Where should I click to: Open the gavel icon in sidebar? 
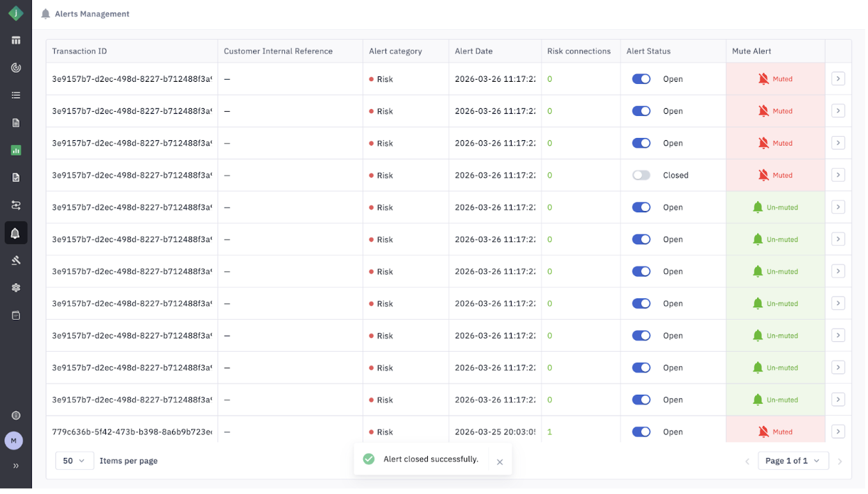tap(15, 260)
